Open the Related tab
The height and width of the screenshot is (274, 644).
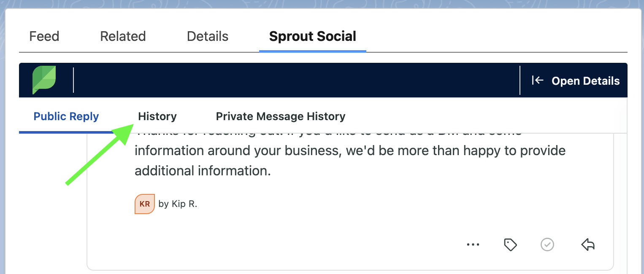[x=123, y=36]
